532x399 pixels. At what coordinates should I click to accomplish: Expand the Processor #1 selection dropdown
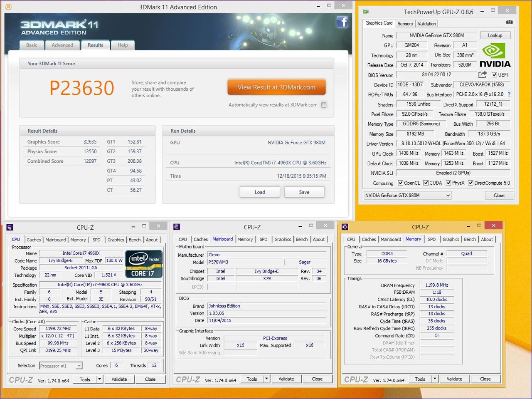point(79,366)
